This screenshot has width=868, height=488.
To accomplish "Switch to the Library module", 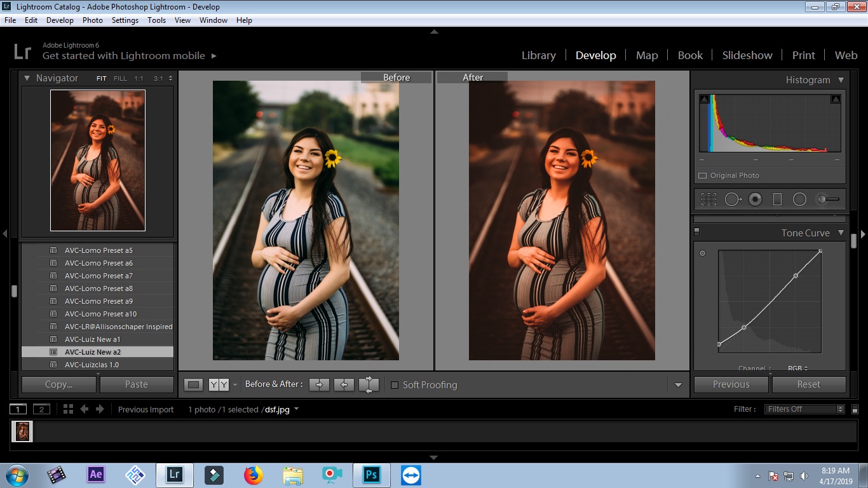I will [x=539, y=55].
